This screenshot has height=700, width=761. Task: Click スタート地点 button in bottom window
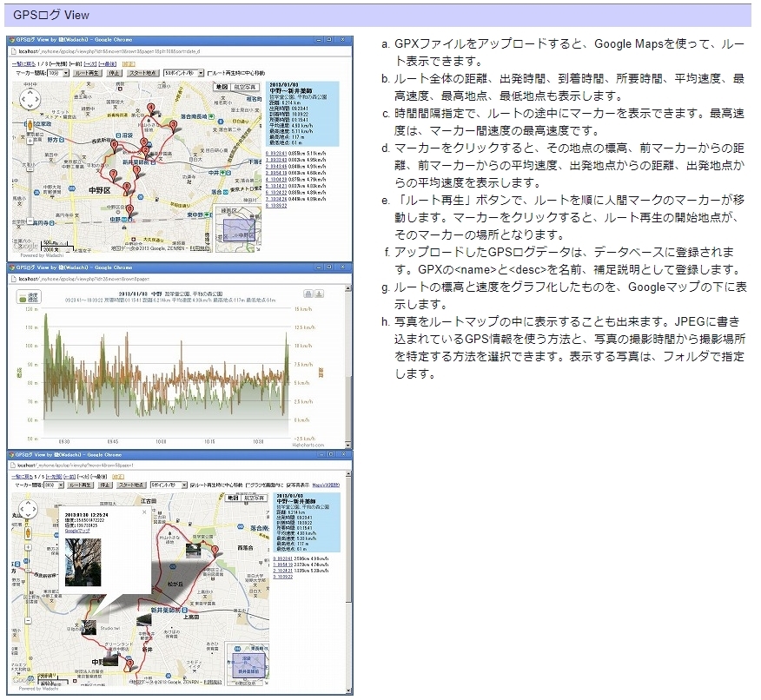pyautogui.click(x=131, y=485)
